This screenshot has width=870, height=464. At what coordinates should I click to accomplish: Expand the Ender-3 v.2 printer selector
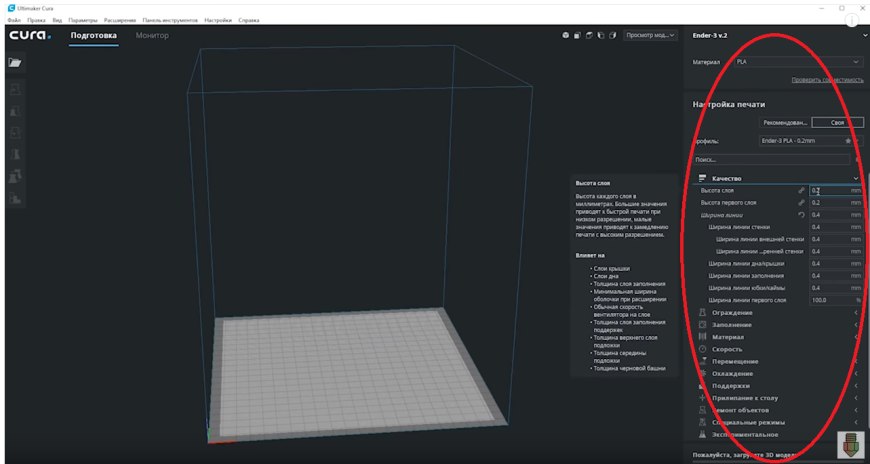777,36
